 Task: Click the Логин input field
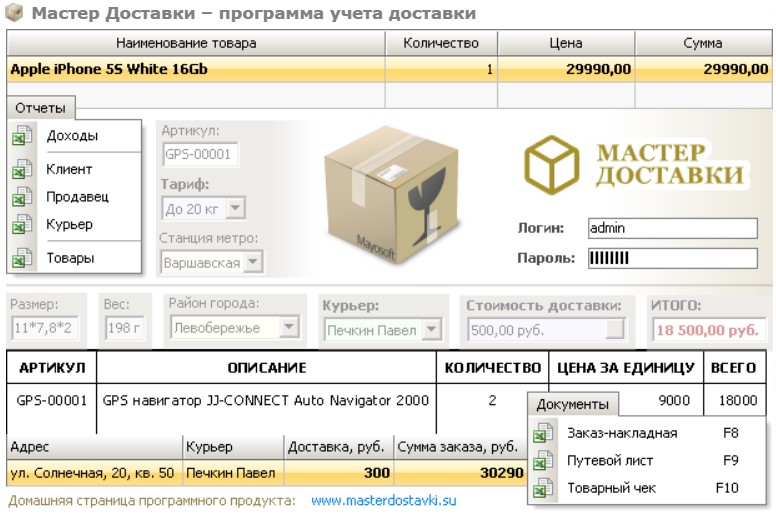pos(673,228)
